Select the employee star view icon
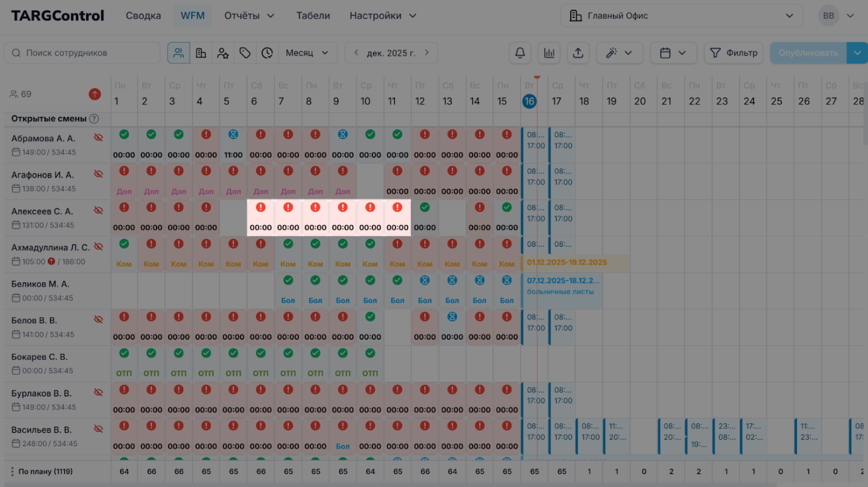This screenshot has height=487, width=868. pyautogui.click(x=223, y=53)
